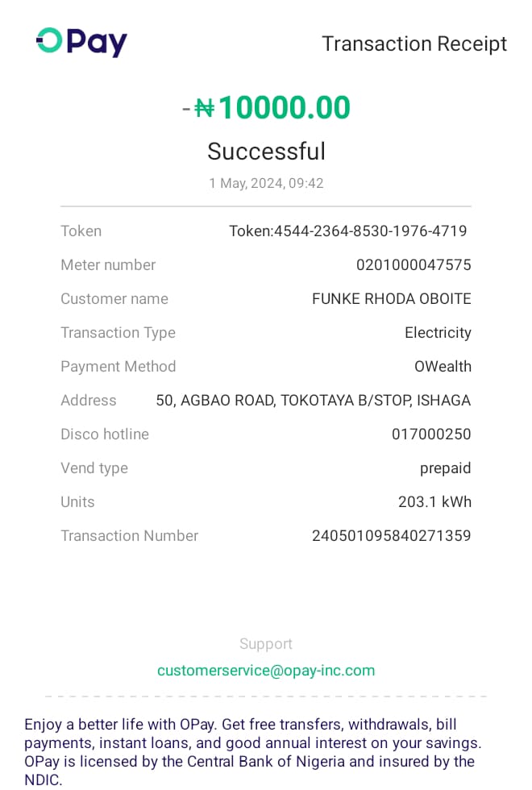The width and height of the screenshot is (532, 790).
Task: Select the token number 4544-2364-8530-1976-4719
Action: pyautogui.click(x=370, y=231)
